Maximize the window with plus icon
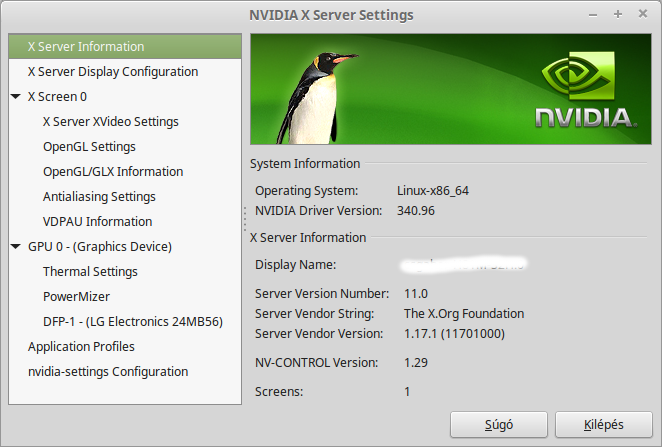 point(618,15)
